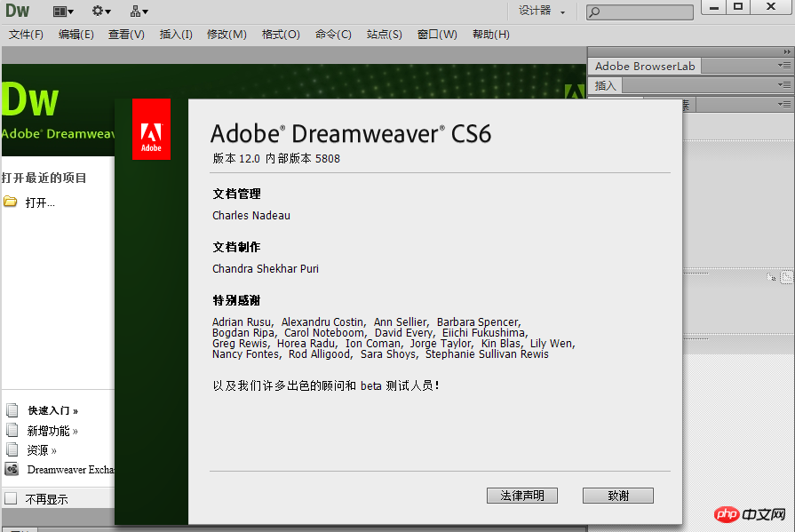
Task: Maximize the Dreamweaver window
Action: pos(738,7)
